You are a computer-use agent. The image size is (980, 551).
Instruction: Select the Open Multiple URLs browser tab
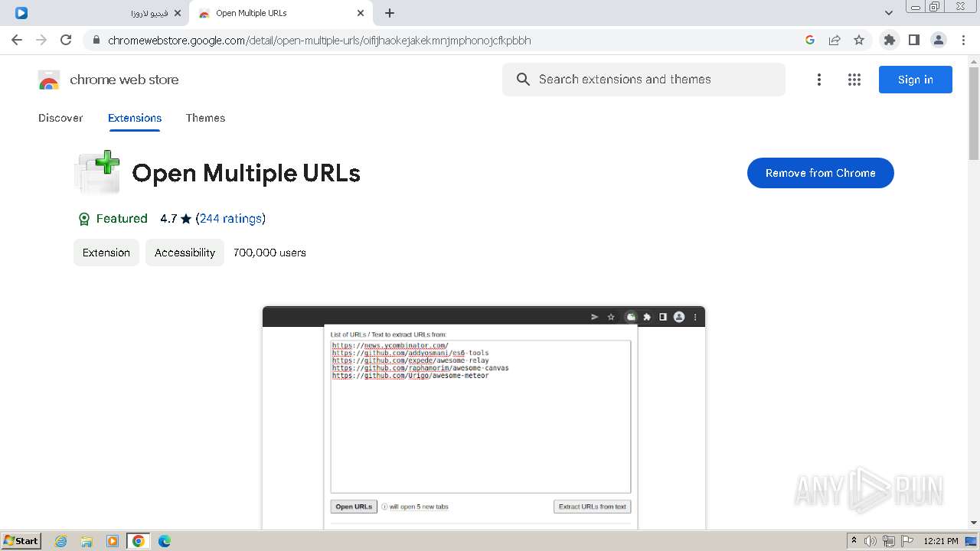pyautogui.click(x=281, y=13)
